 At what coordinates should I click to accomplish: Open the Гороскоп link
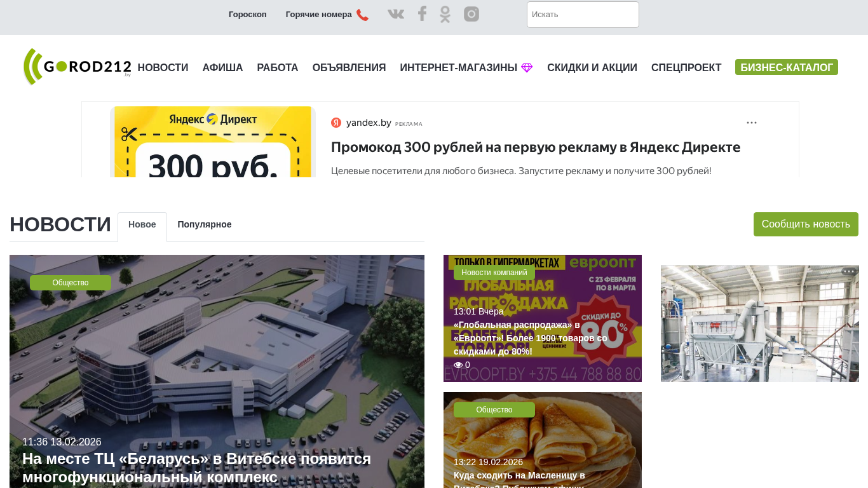click(x=248, y=15)
